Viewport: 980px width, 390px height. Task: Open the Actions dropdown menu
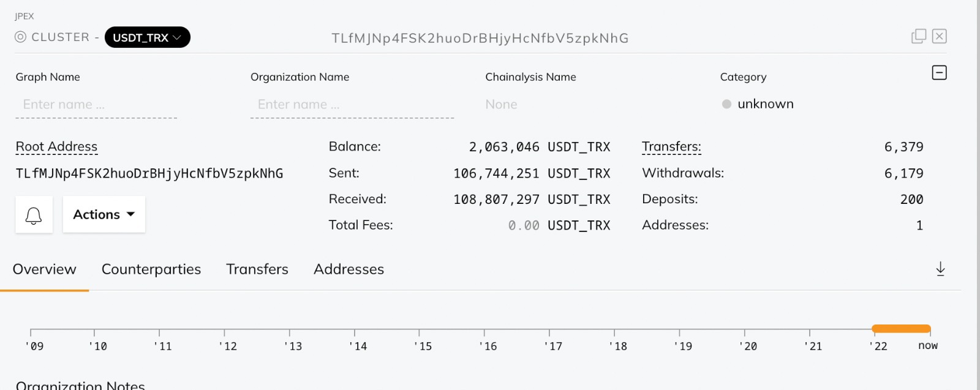coord(103,214)
